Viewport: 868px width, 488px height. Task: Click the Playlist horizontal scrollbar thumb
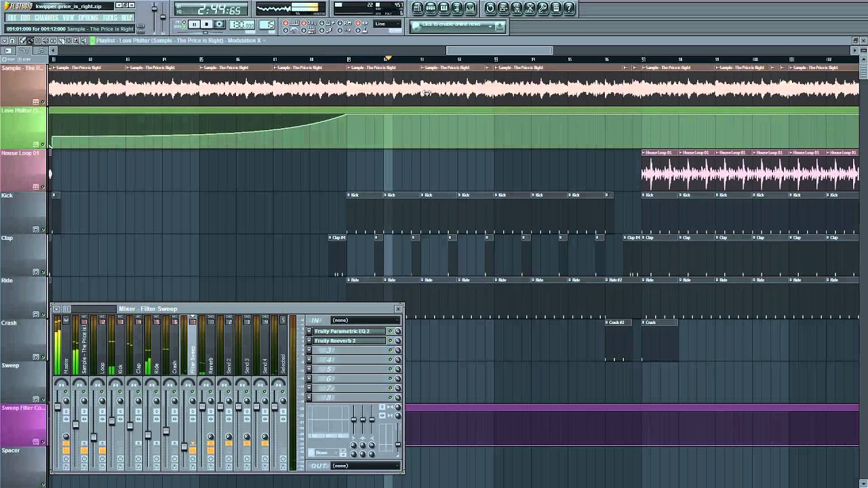[x=499, y=50]
